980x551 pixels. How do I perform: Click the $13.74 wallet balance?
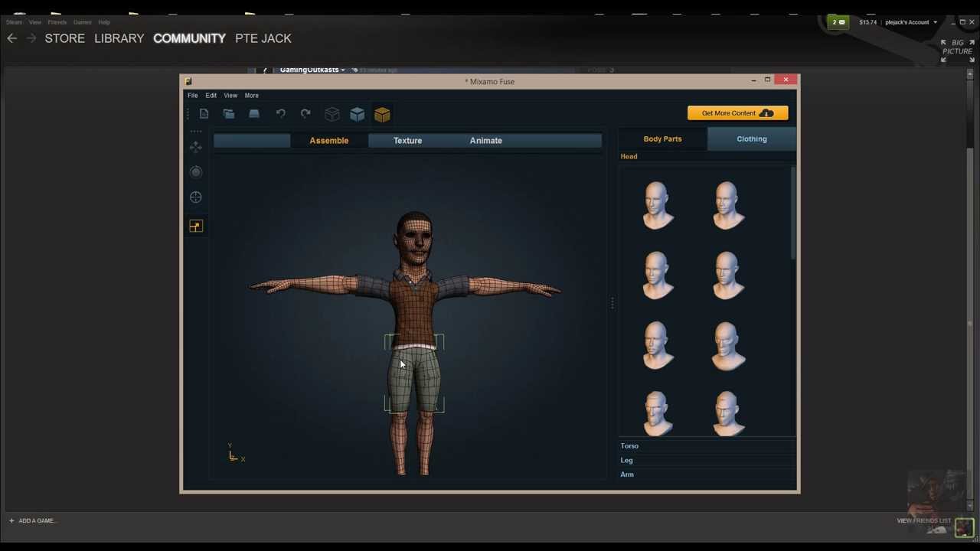click(867, 22)
